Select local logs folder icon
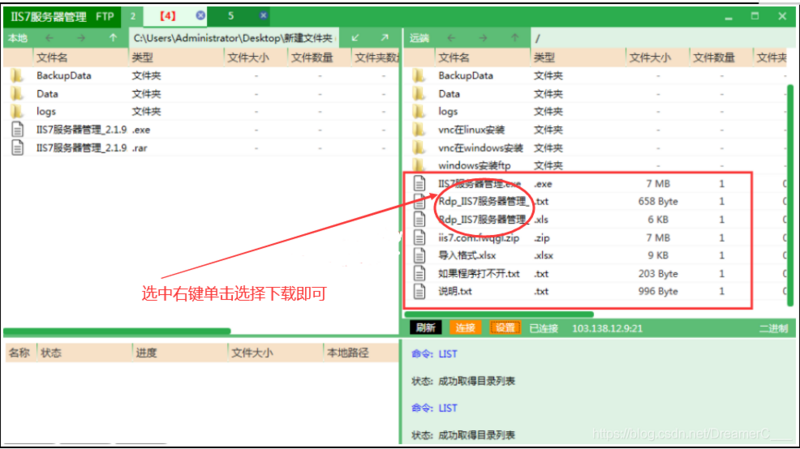 click(17, 111)
